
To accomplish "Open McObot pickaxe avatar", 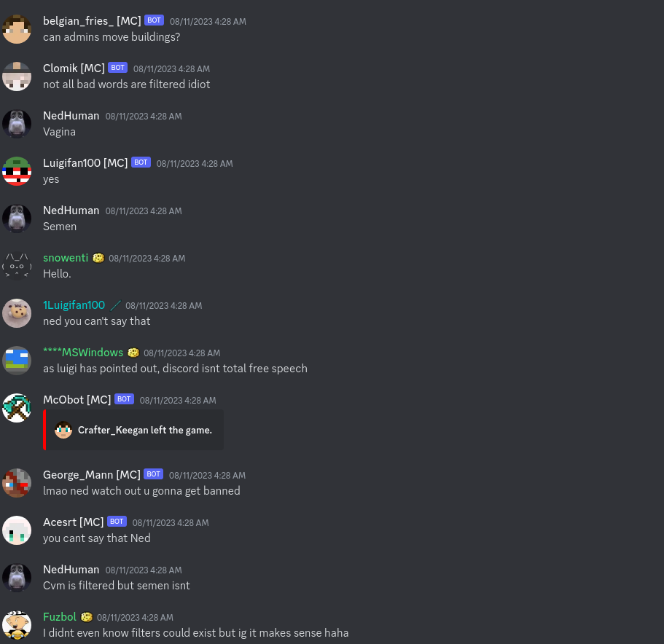I will coord(17,408).
